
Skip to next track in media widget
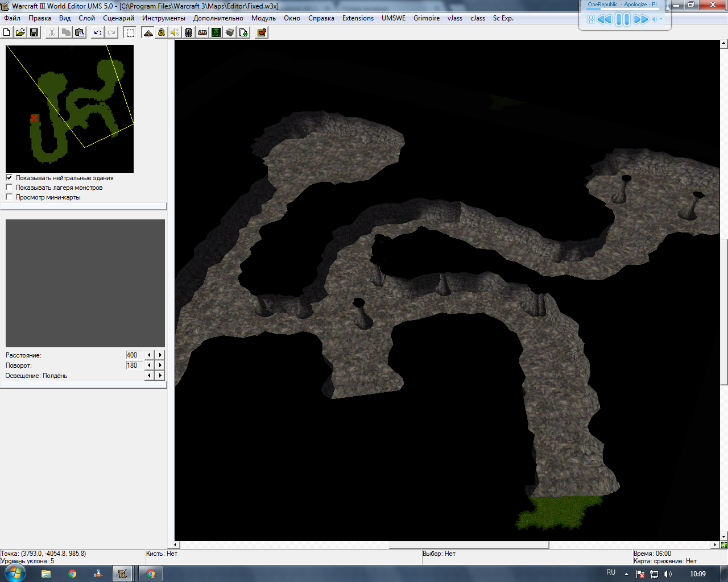point(641,19)
